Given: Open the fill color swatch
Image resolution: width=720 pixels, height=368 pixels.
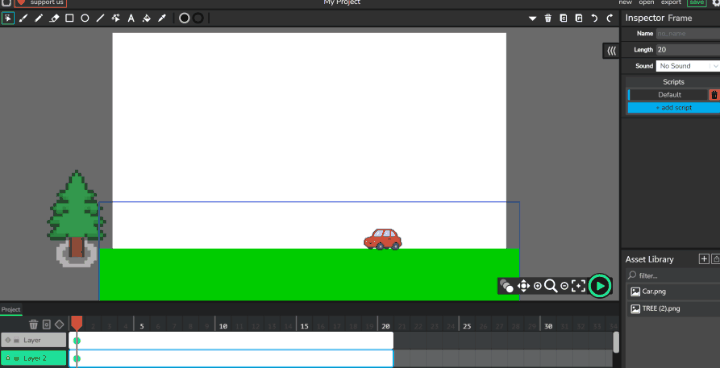Looking at the screenshot, I should coord(184,18).
